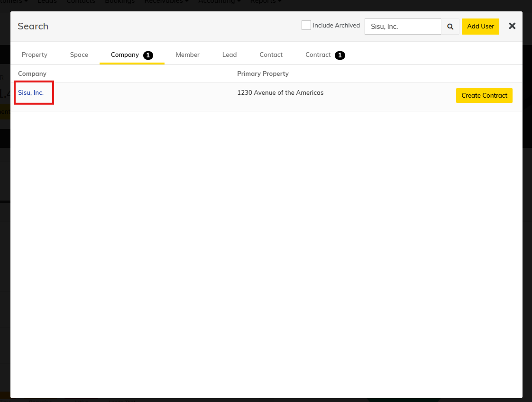Enable the Include Archived checkbox
This screenshot has width=532, height=402.
click(306, 26)
